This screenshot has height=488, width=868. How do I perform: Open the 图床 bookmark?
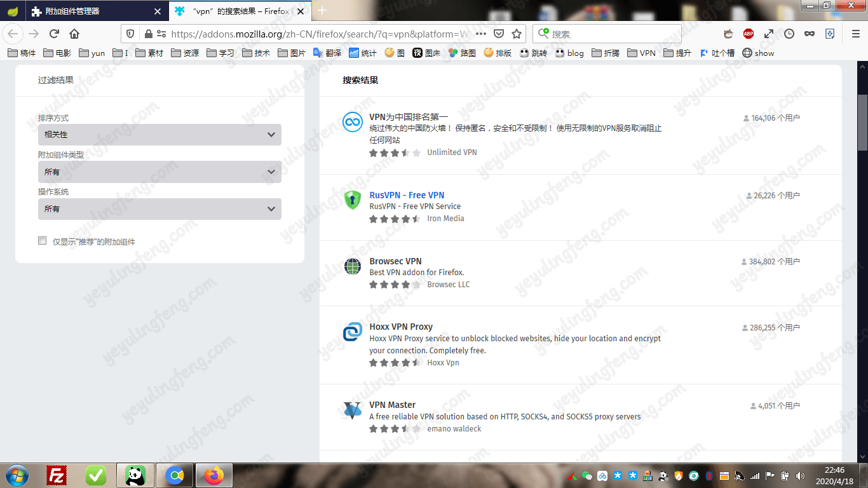click(x=426, y=53)
